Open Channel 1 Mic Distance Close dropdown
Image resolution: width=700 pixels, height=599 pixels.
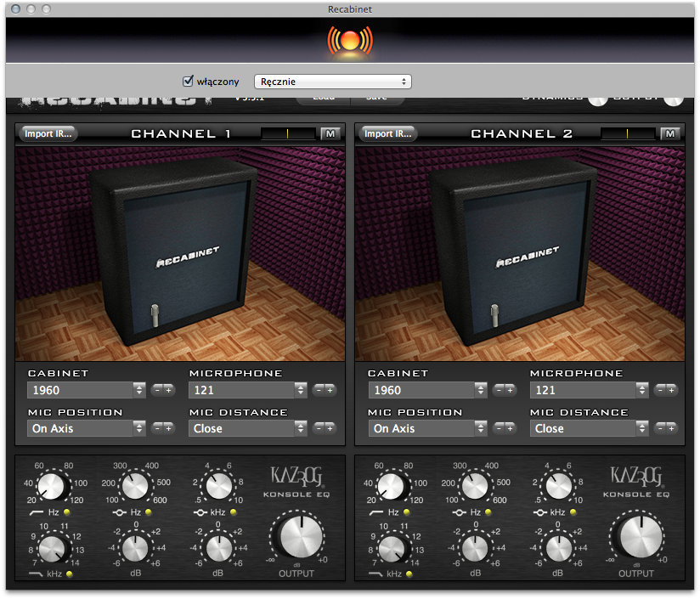point(248,428)
